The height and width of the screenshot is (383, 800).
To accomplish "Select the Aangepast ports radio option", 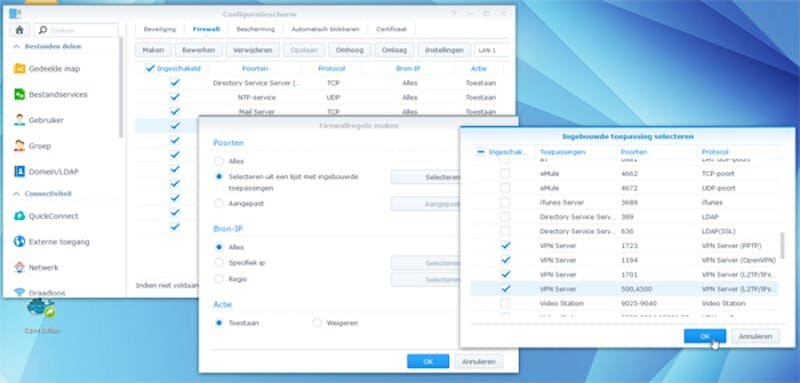I will (219, 203).
